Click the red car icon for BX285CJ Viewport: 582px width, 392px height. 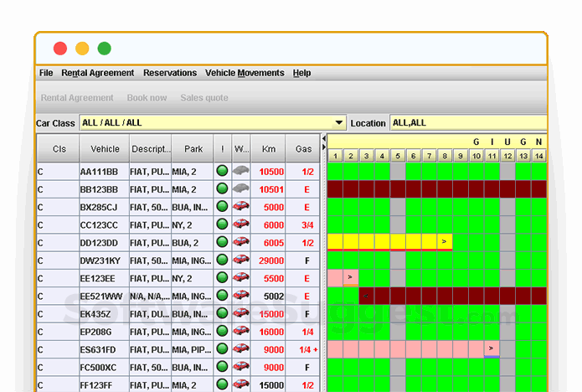pos(241,206)
